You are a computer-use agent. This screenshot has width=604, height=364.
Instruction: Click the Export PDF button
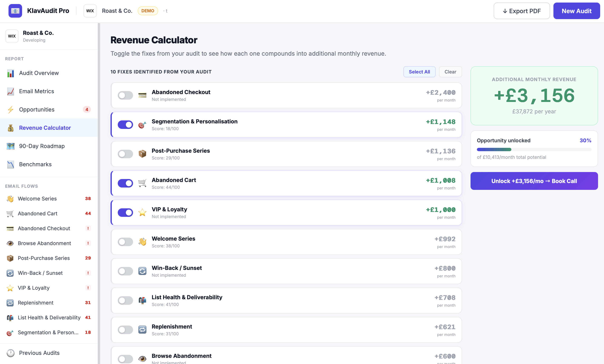tap(522, 11)
